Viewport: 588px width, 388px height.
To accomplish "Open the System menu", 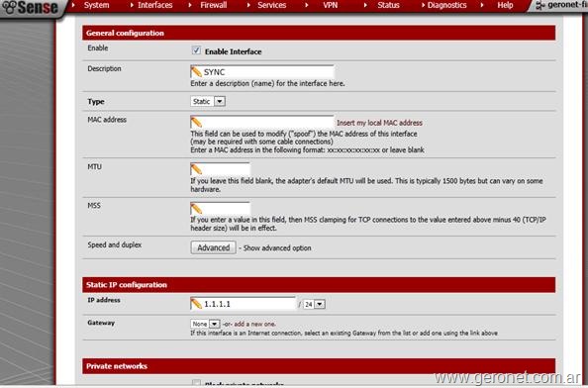I will pyautogui.click(x=96, y=5).
